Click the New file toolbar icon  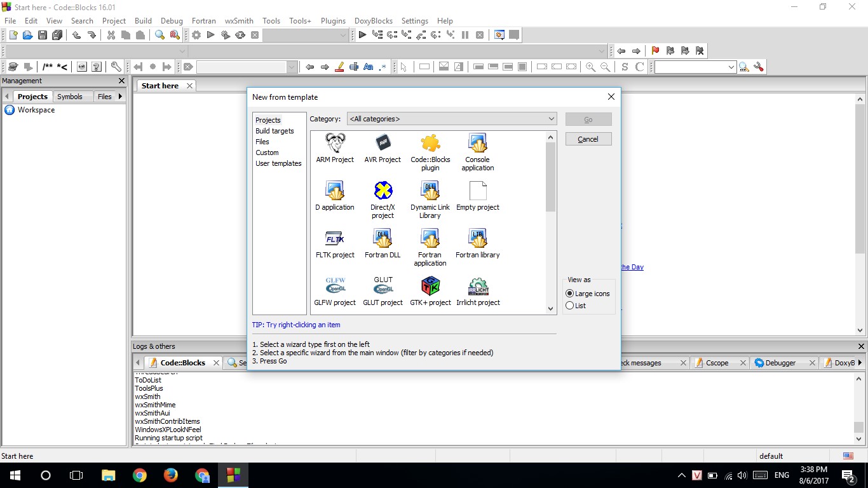pyautogui.click(x=13, y=35)
